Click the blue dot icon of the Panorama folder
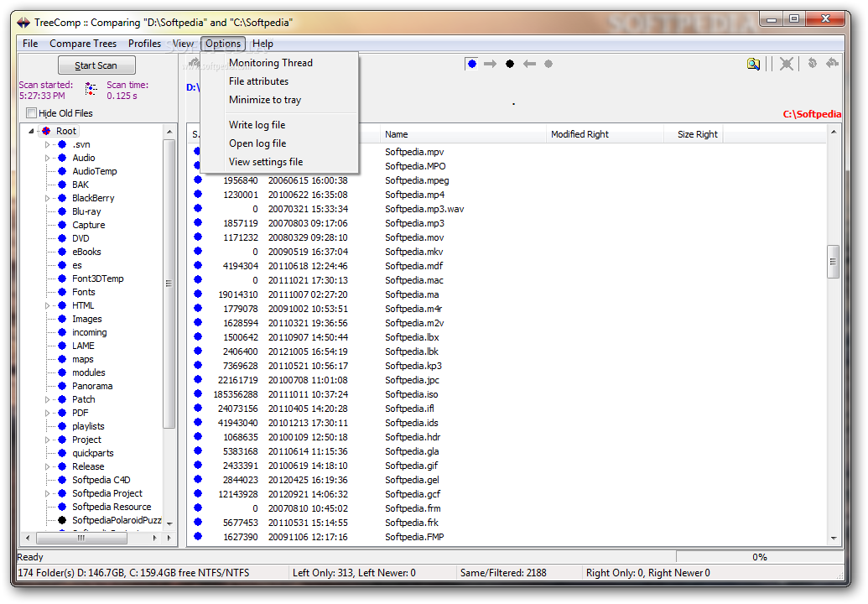 tap(62, 387)
